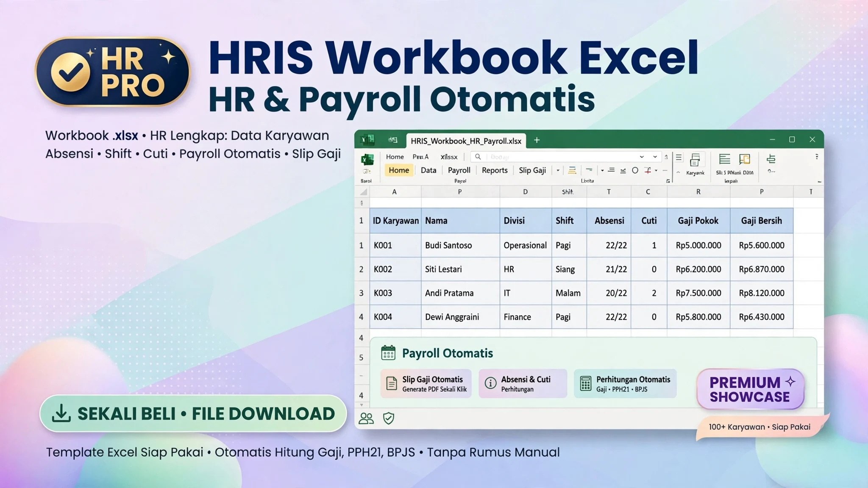Click the ribbon group dialog launcher icon
This screenshot has height=488, width=868.
[x=668, y=181]
